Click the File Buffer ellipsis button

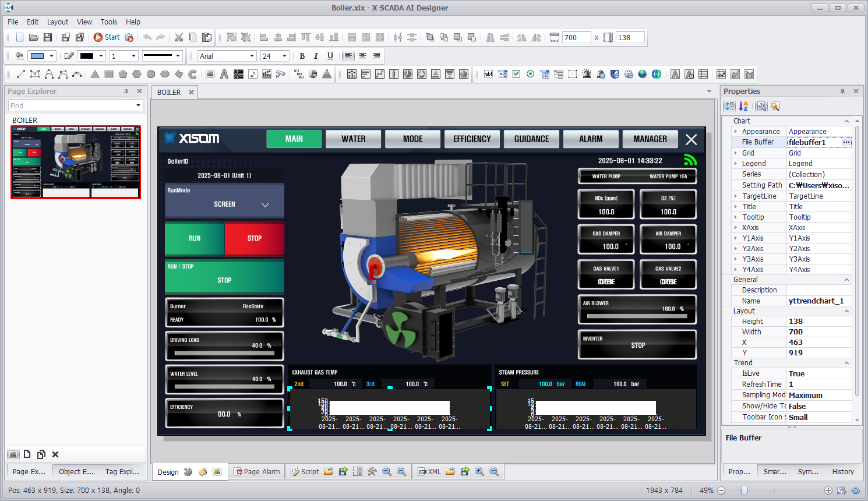(x=846, y=142)
